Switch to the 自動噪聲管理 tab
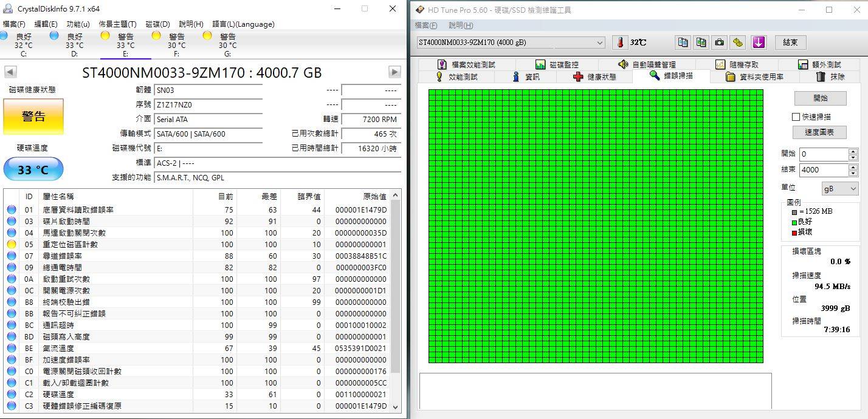 [647, 64]
